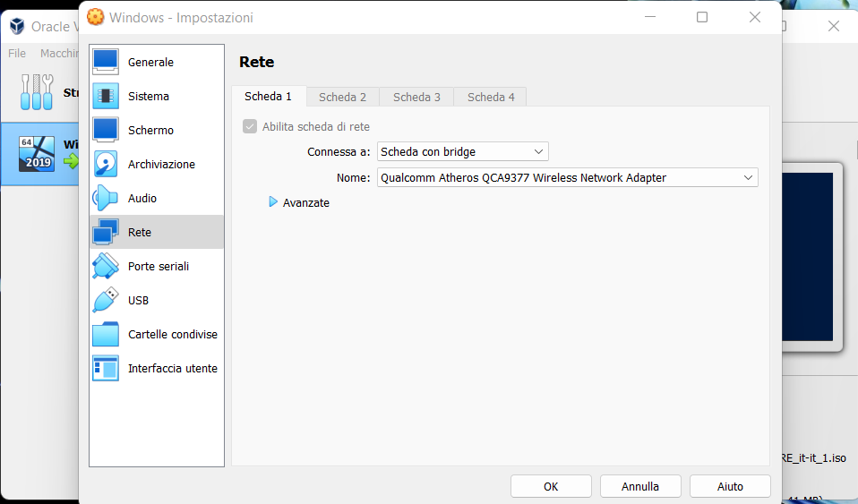Select the USB plug icon
858x504 pixels.
pos(106,300)
